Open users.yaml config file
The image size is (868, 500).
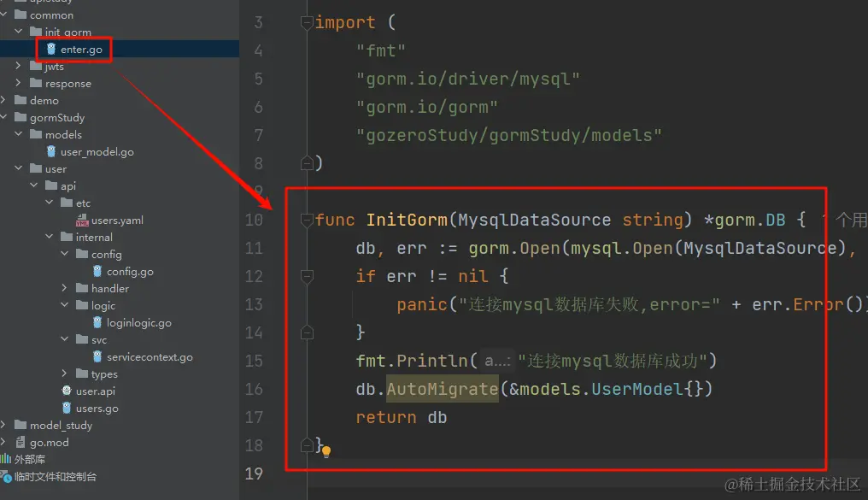[x=117, y=220]
